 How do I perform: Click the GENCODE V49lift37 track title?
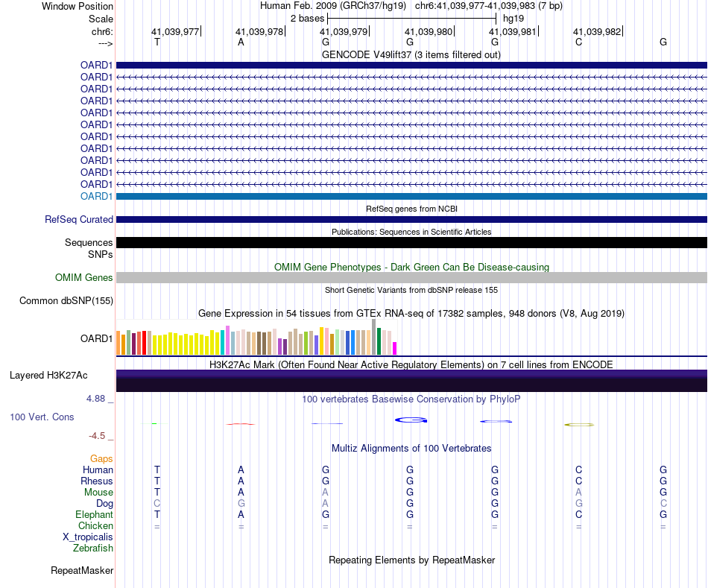411,54
